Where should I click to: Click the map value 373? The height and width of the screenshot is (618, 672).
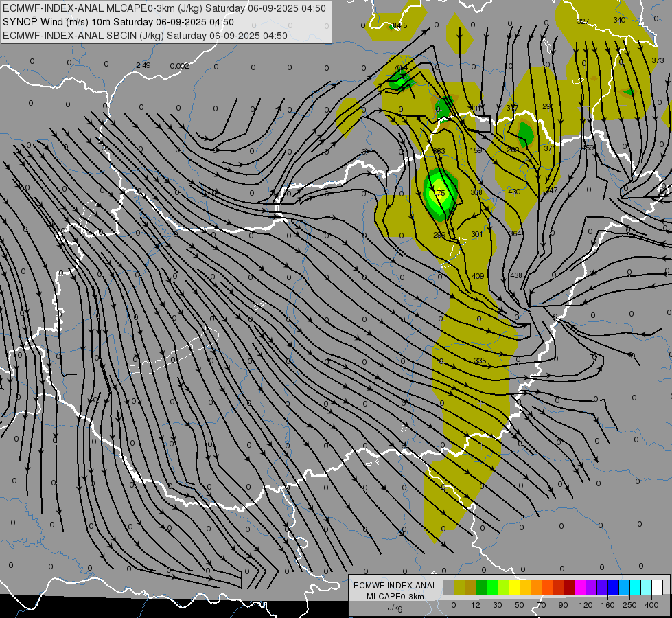coord(658,60)
